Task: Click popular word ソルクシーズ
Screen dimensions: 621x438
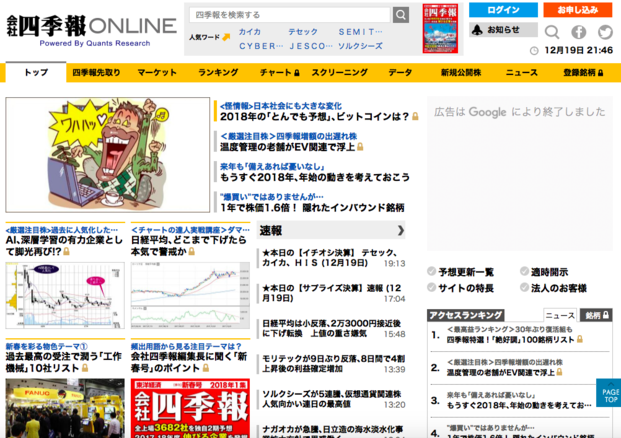Action: (x=360, y=46)
